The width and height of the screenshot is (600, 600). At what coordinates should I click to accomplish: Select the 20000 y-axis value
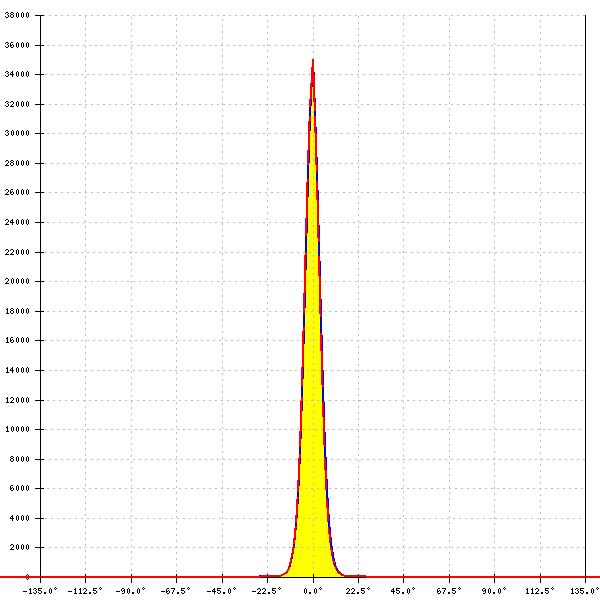point(17,281)
